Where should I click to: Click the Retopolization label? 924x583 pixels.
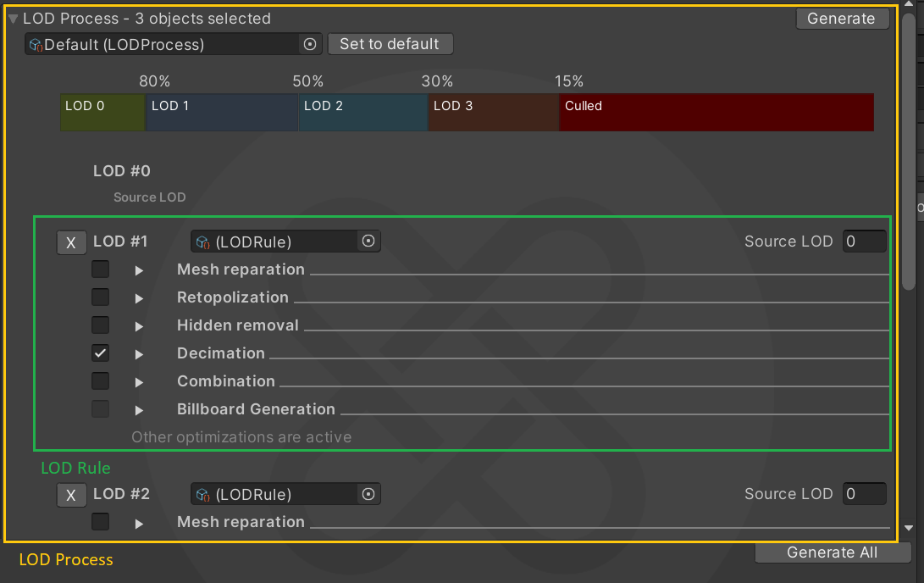pyautogui.click(x=233, y=297)
